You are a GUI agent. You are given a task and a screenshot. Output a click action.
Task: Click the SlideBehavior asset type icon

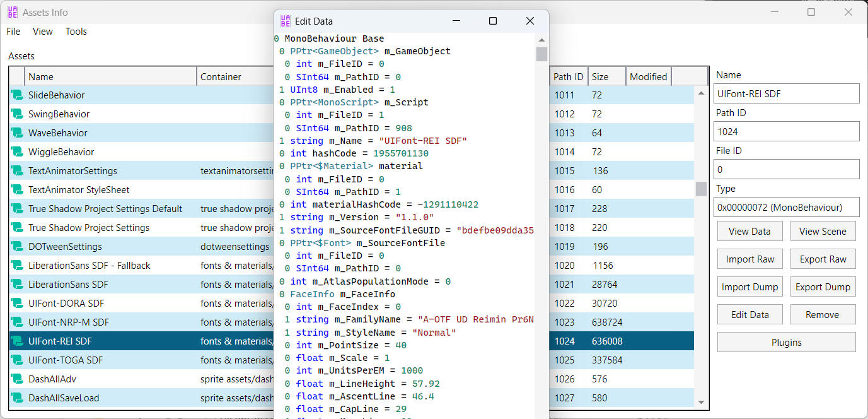pyautogui.click(x=17, y=95)
